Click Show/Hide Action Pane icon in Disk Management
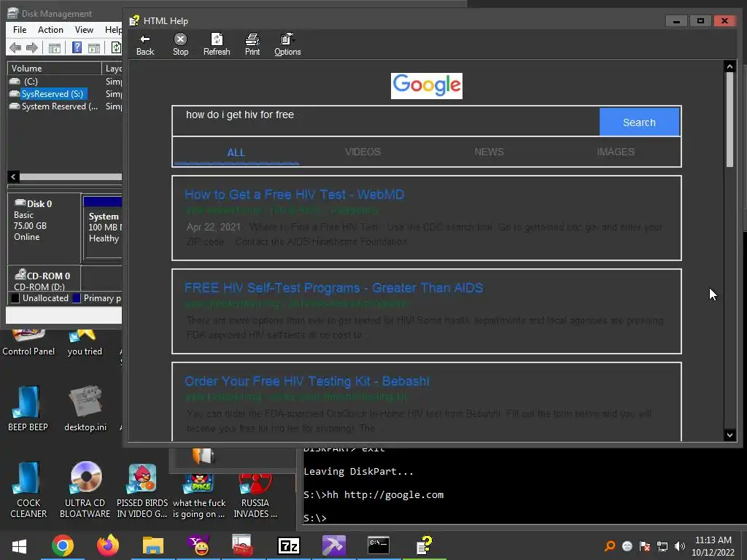The width and height of the screenshot is (747, 560). click(x=94, y=47)
